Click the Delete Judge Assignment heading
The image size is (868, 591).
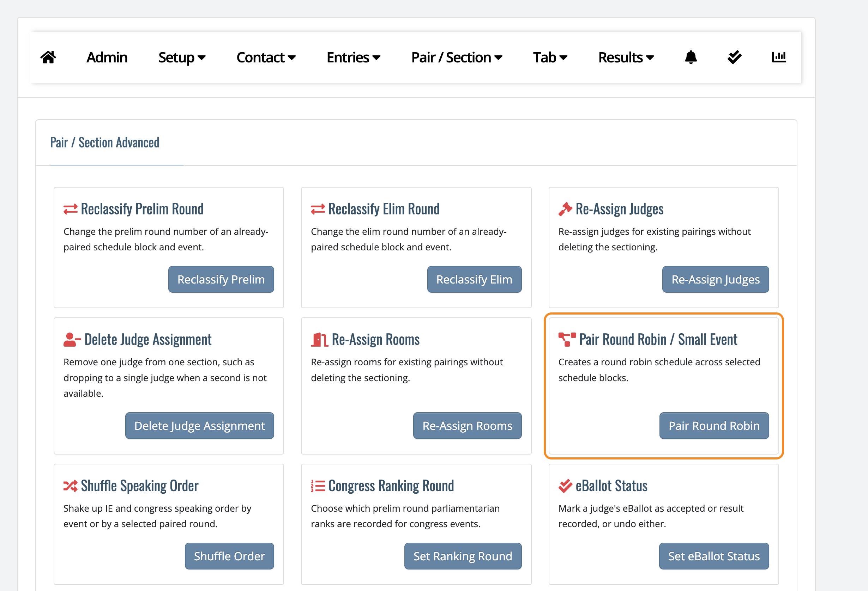(x=148, y=340)
